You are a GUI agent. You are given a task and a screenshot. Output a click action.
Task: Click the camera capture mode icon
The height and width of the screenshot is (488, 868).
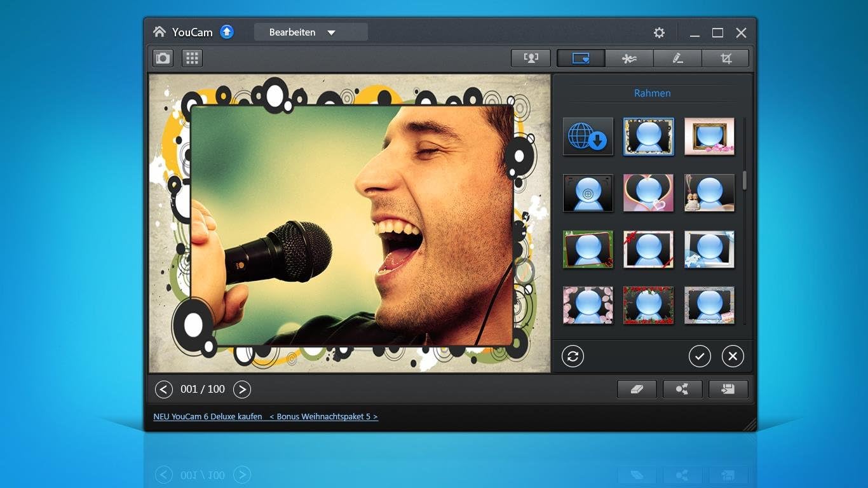163,58
